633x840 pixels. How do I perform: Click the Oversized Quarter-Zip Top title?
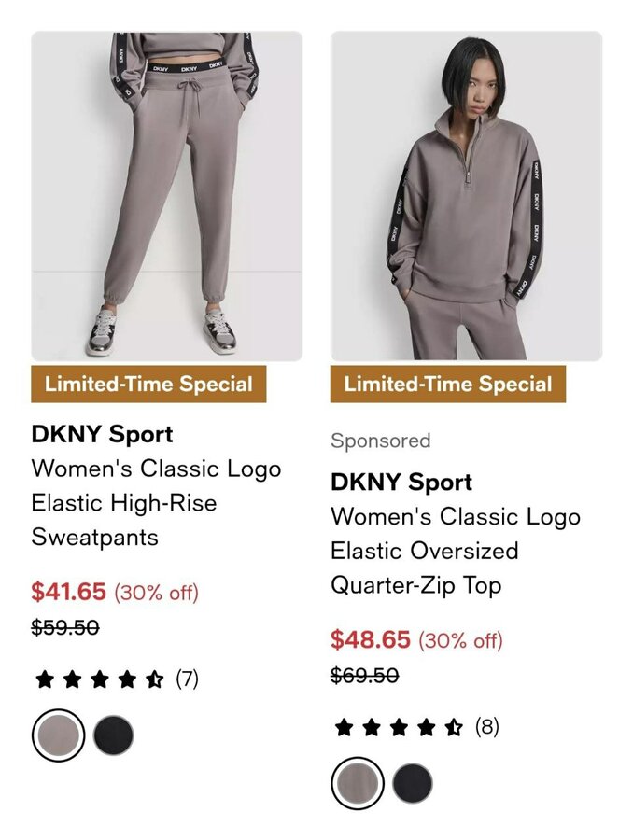point(456,551)
